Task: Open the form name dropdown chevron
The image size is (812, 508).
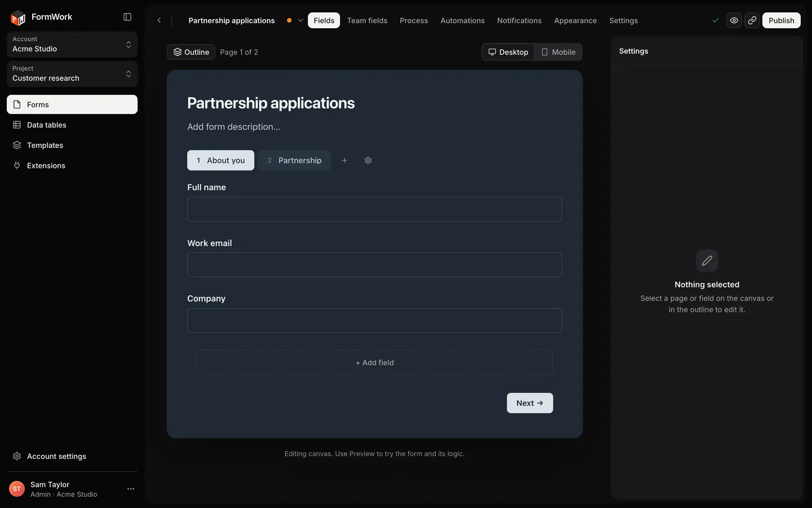Action: click(x=301, y=20)
